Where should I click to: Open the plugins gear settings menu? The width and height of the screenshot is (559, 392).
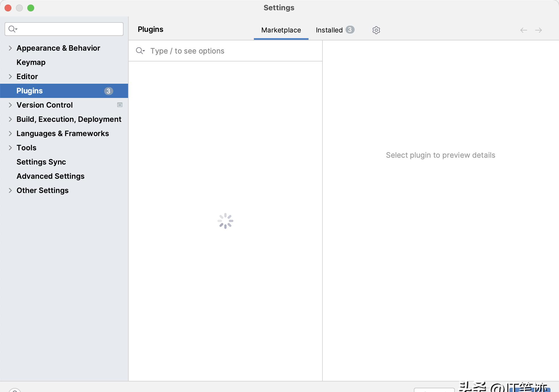[376, 30]
